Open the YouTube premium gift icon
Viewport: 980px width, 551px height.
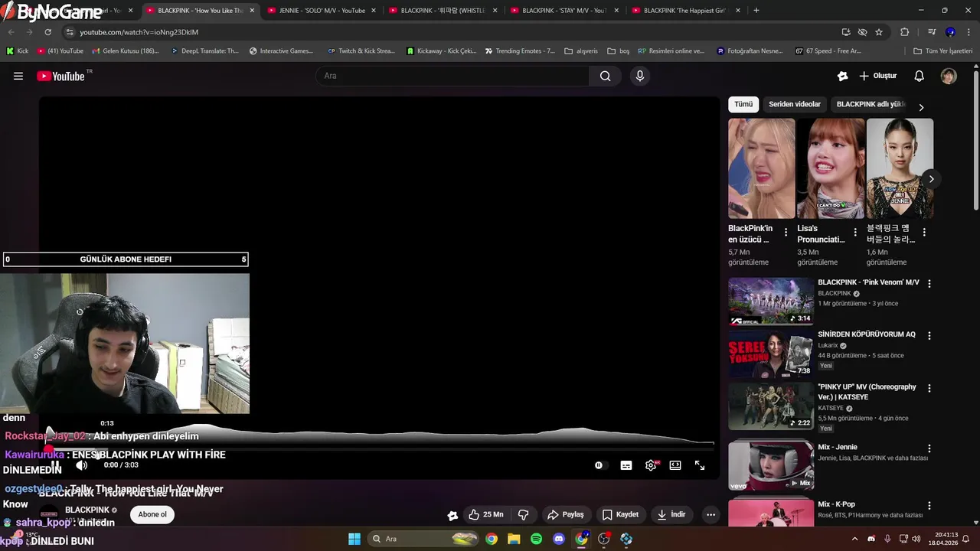842,76
